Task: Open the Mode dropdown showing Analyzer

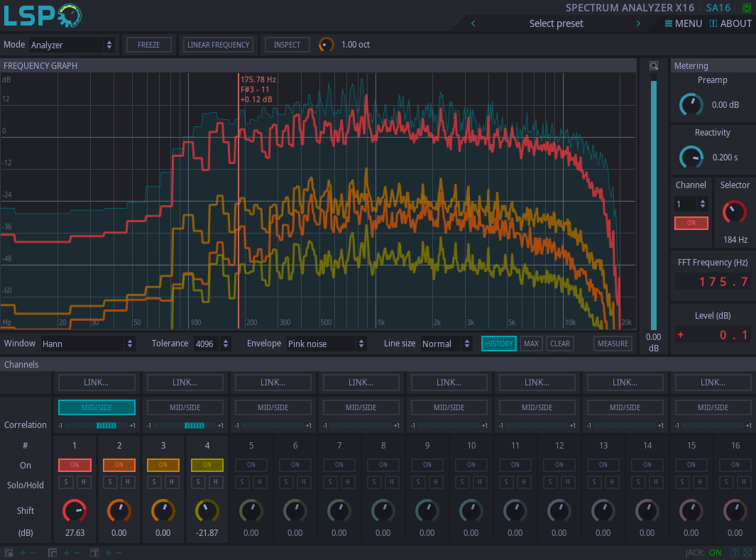Action: [x=71, y=45]
